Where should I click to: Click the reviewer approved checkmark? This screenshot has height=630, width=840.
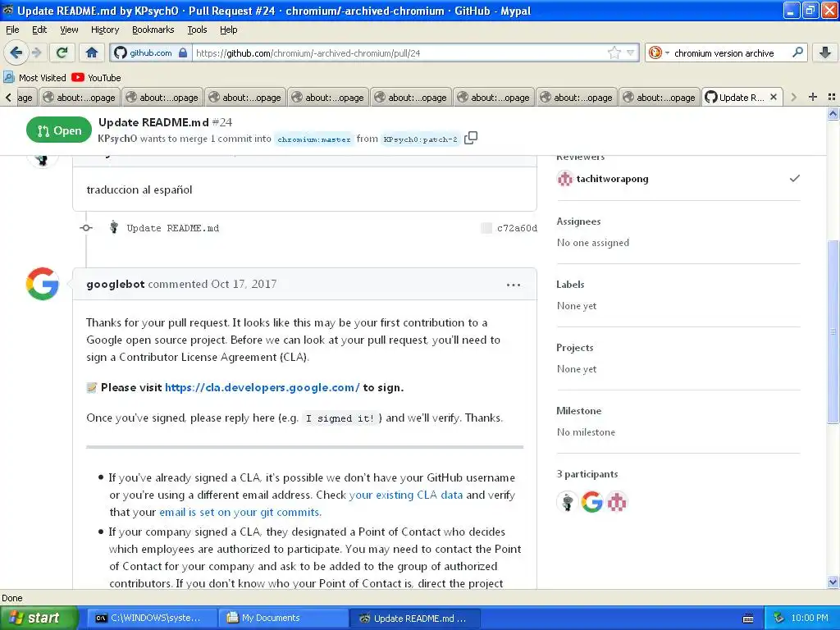coord(794,178)
